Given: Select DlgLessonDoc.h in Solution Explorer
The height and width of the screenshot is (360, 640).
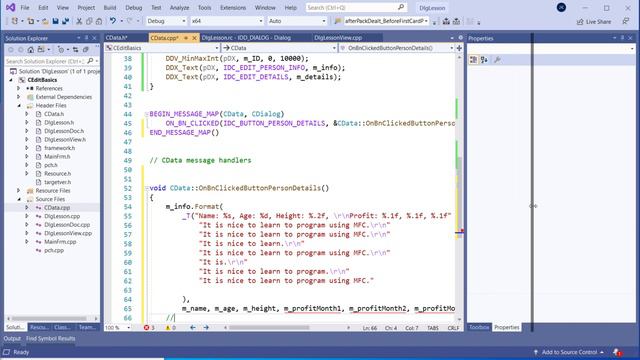Looking at the screenshot, I should pos(64,131).
